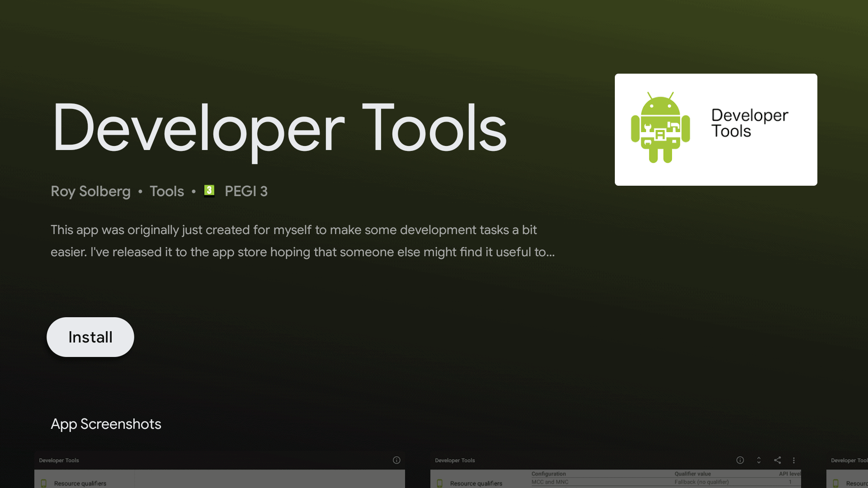Click the Install button
The width and height of the screenshot is (868, 488).
pos(90,337)
